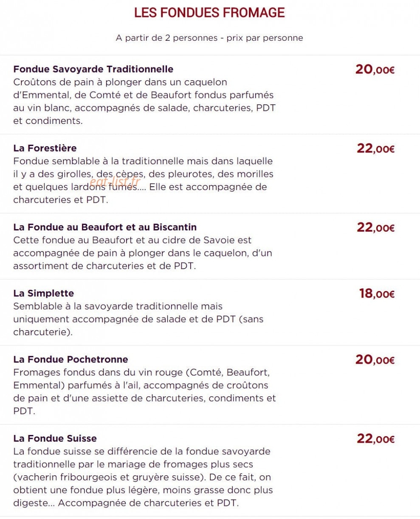420x519 pixels.
Task: Click the Les Fondues Fromage heading
Action: tap(209, 13)
